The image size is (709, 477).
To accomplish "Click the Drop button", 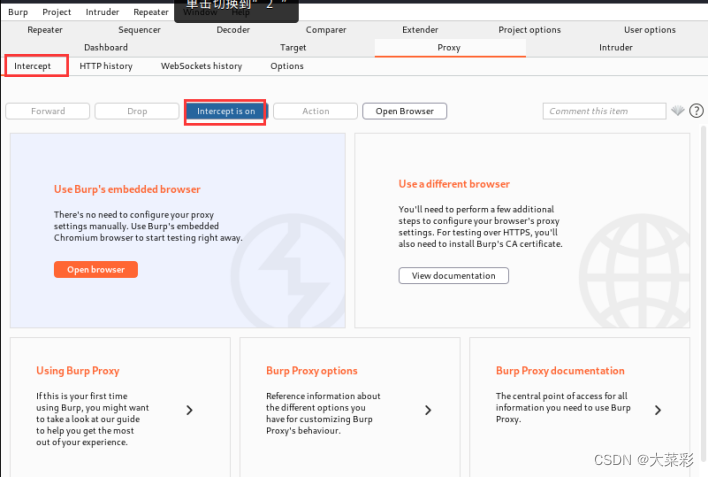I will 137,111.
